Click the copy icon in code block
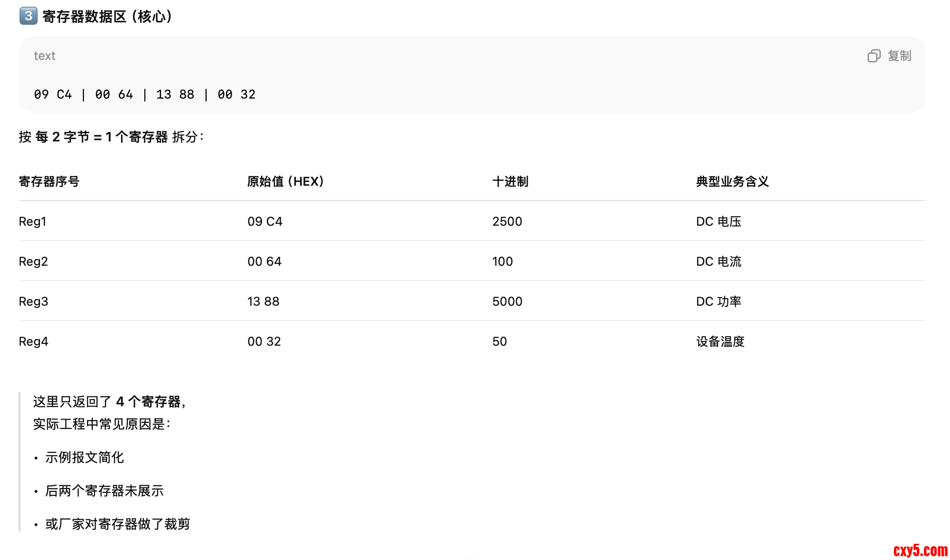This screenshot has height=560, width=950. pos(874,56)
